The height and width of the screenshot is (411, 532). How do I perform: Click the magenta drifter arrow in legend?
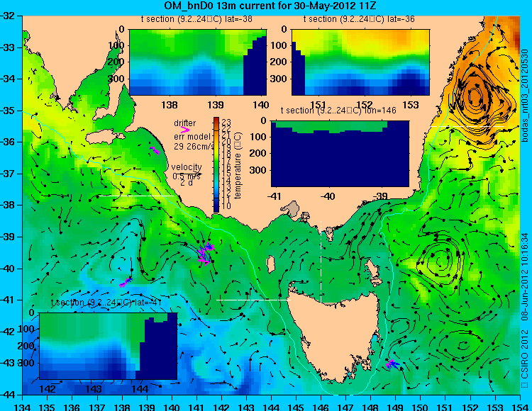tap(184, 130)
